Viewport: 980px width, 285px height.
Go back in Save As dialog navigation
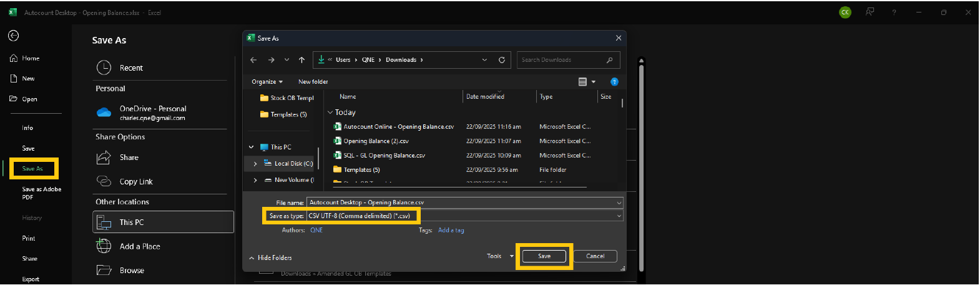pyautogui.click(x=253, y=60)
